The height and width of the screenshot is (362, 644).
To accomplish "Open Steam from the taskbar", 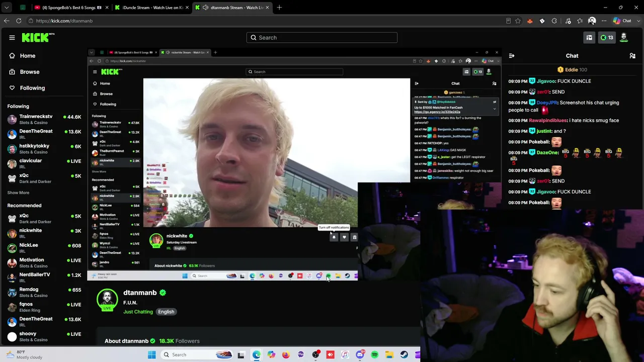I will pyautogui.click(x=404, y=355).
